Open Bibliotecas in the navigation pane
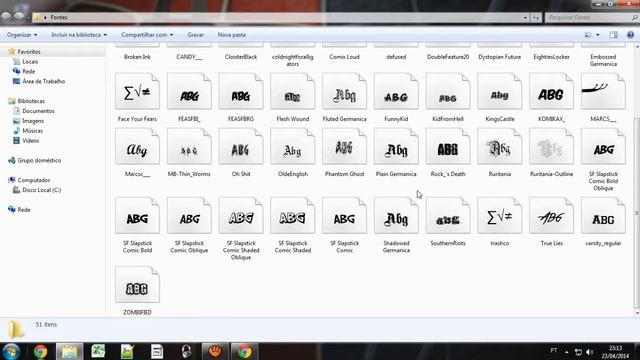 [31, 101]
